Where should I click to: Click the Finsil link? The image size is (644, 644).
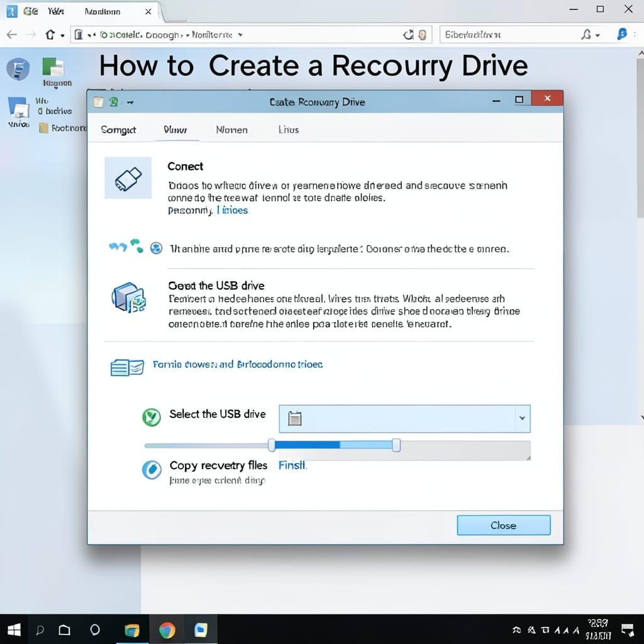coord(292,465)
